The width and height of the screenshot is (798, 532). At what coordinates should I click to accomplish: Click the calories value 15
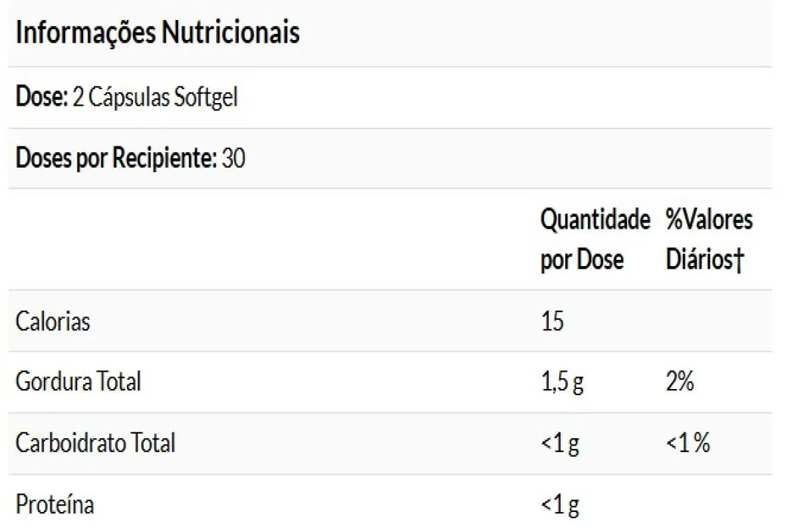click(x=552, y=322)
